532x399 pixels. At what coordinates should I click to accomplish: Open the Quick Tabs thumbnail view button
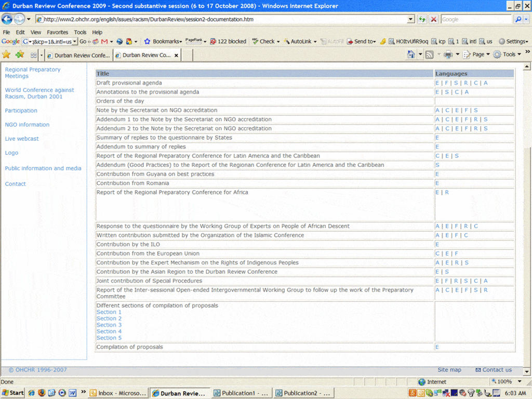click(x=34, y=55)
